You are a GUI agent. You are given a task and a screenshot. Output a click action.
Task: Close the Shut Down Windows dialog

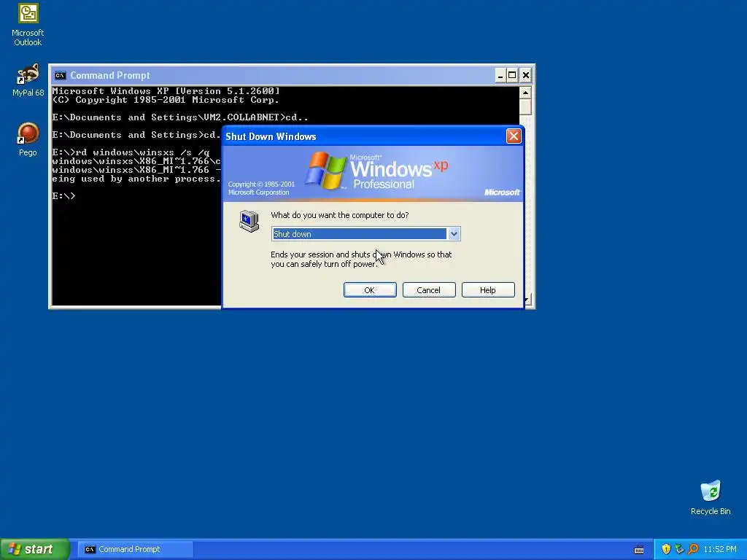(514, 136)
